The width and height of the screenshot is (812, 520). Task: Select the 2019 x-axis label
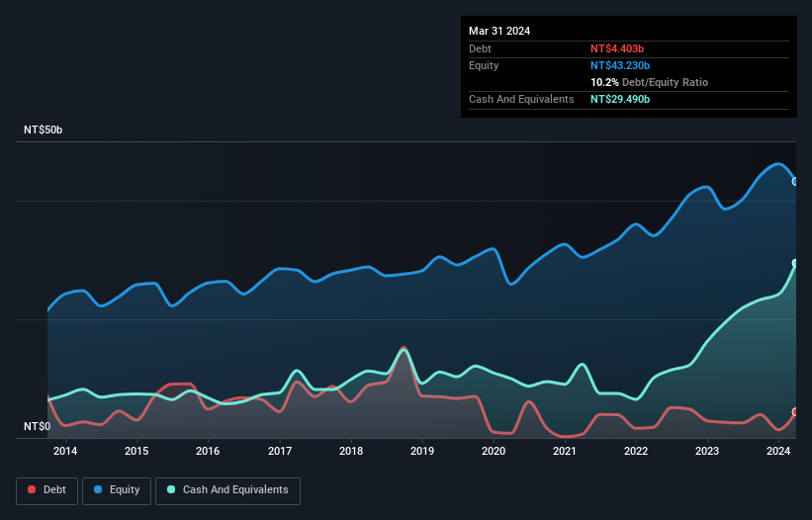pyautogui.click(x=422, y=451)
